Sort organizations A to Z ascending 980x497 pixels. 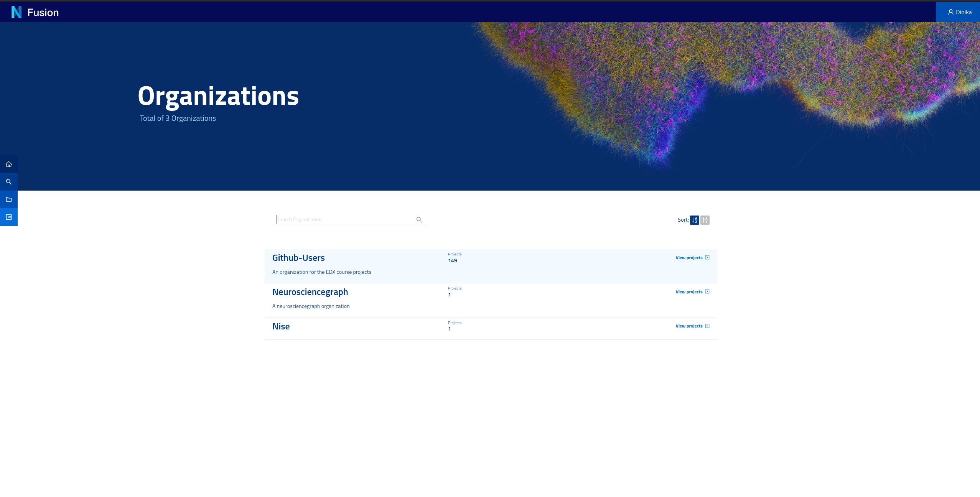pos(694,220)
